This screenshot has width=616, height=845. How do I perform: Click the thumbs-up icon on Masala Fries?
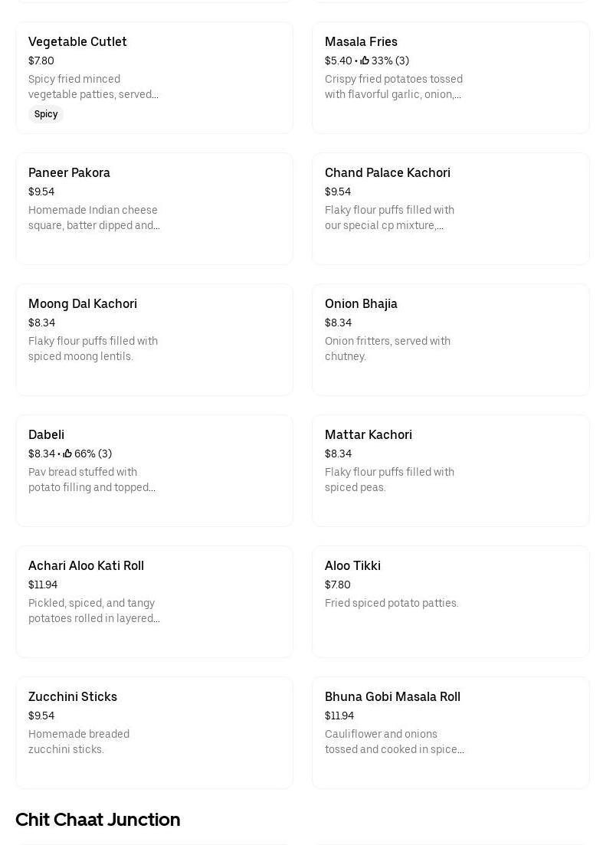(365, 61)
